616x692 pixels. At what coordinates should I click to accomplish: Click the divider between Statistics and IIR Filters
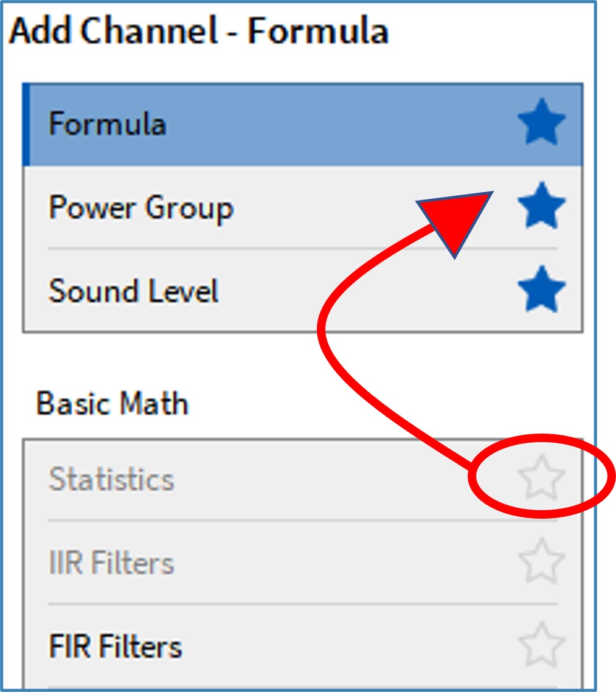click(302, 520)
